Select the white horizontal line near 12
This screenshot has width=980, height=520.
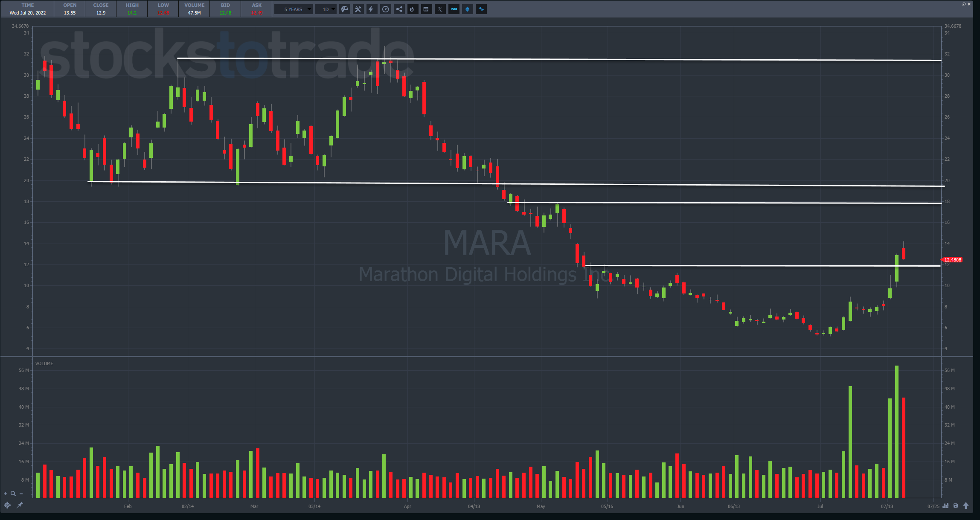(x=763, y=266)
